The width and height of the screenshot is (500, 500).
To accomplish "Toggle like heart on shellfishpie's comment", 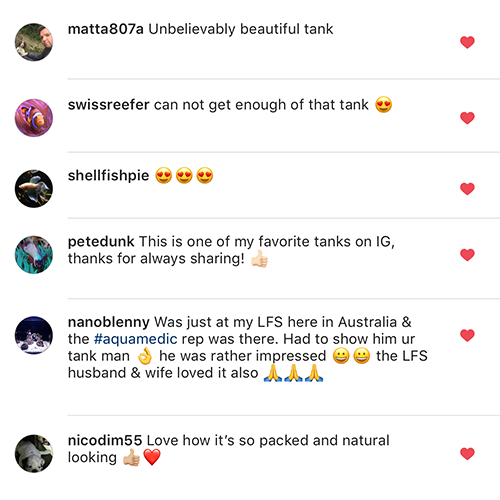I will [467, 189].
